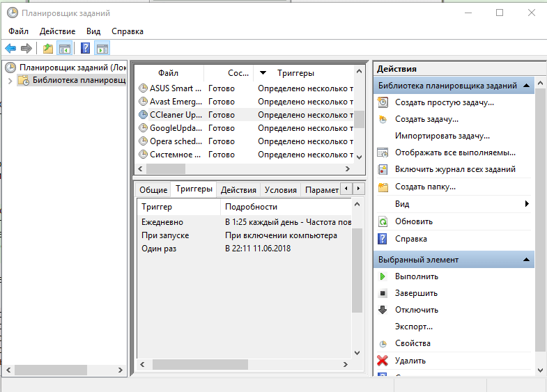Click the Создать папку folder icon
547x392 pixels.
click(x=383, y=187)
